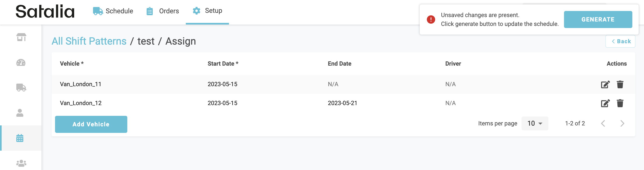644x170 pixels.
Task: Click the calendar shift patterns sidebar icon
Action: click(20, 138)
